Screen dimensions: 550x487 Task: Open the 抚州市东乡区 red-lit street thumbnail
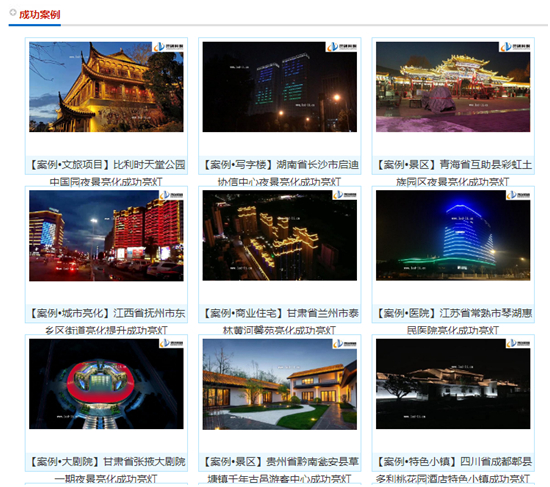pyautogui.click(x=106, y=235)
